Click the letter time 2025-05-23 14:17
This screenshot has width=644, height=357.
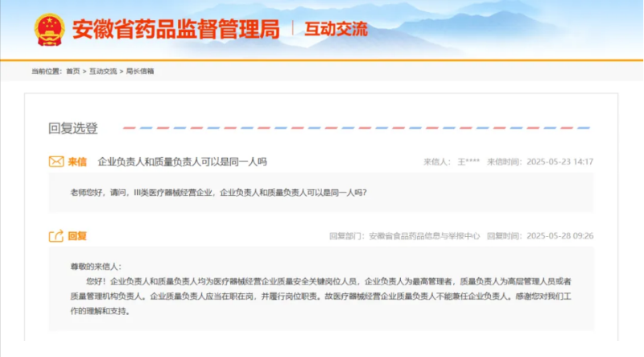559,162
